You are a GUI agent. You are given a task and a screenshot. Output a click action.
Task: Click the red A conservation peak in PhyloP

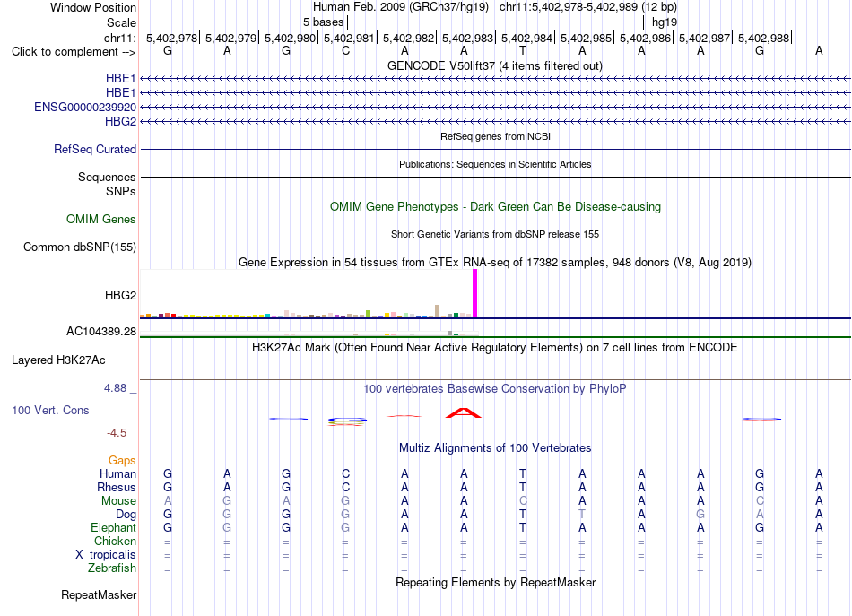pos(463,412)
